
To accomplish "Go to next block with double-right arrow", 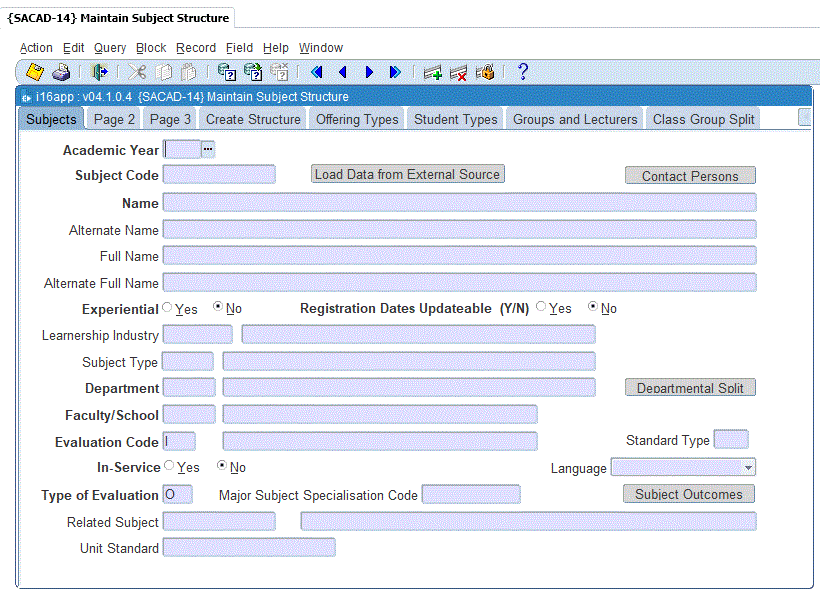I will click(x=395, y=72).
